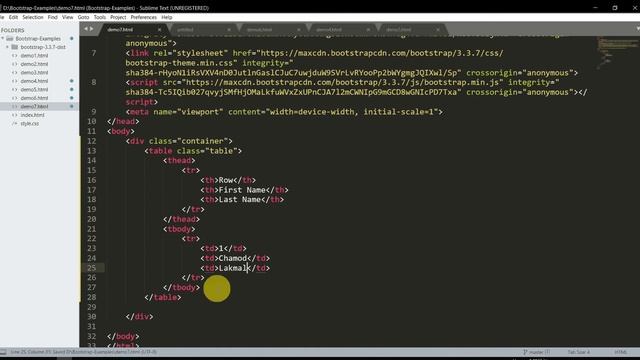640x360 pixels.
Task: Click the opening thead tag on line 14
Action: (x=179, y=160)
